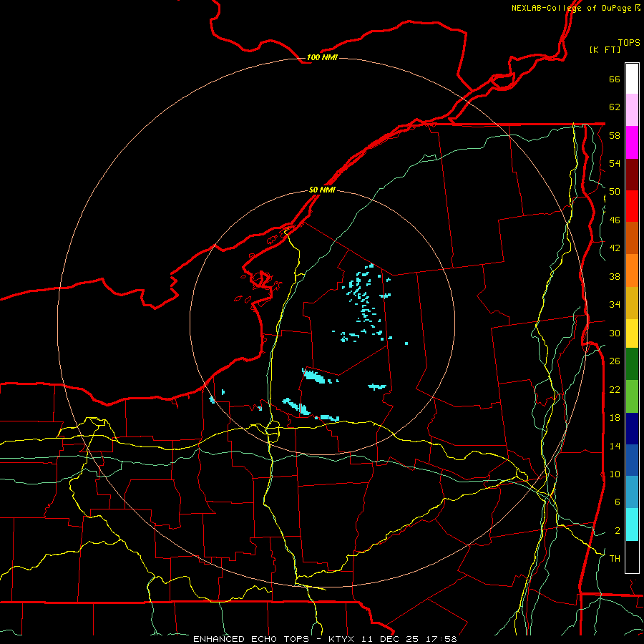Click the light pink 62 K FT swatch
644x644 pixels.
click(632, 110)
